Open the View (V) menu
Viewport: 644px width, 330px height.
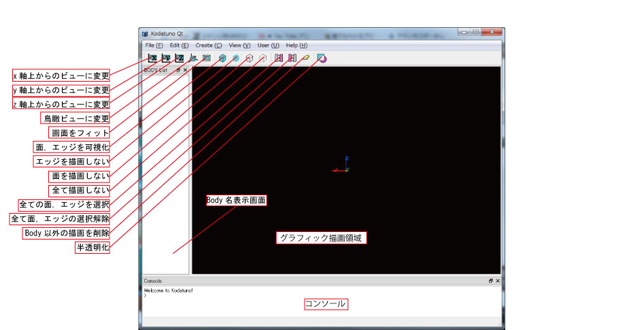[239, 45]
